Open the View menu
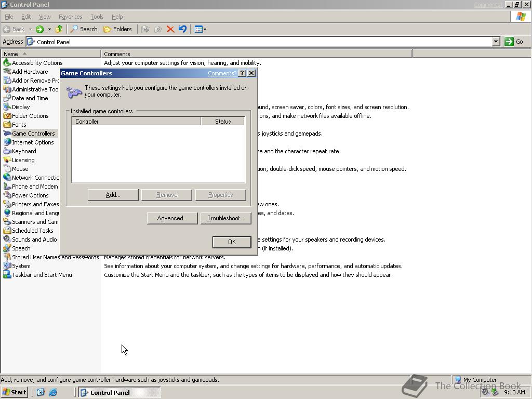Screen dimensions: 532x399 (45, 17)
